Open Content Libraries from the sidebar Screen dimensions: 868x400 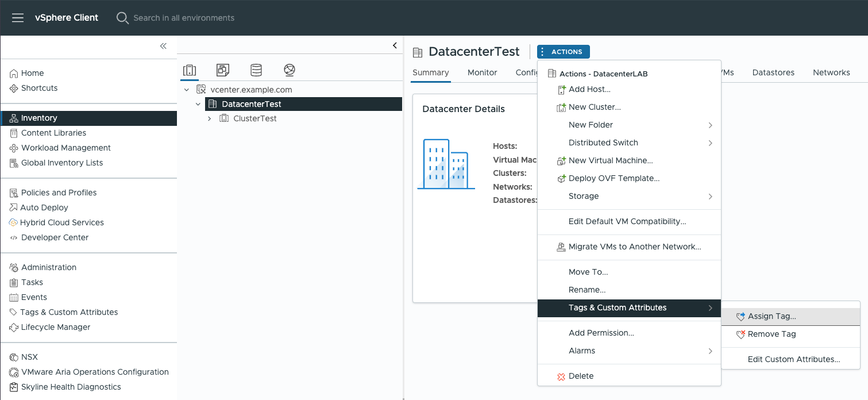(x=53, y=133)
